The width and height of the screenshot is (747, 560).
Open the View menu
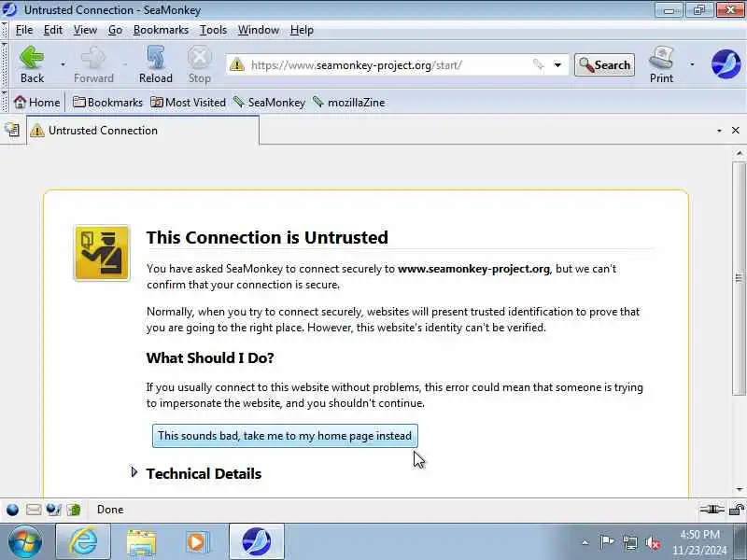[85, 30]
